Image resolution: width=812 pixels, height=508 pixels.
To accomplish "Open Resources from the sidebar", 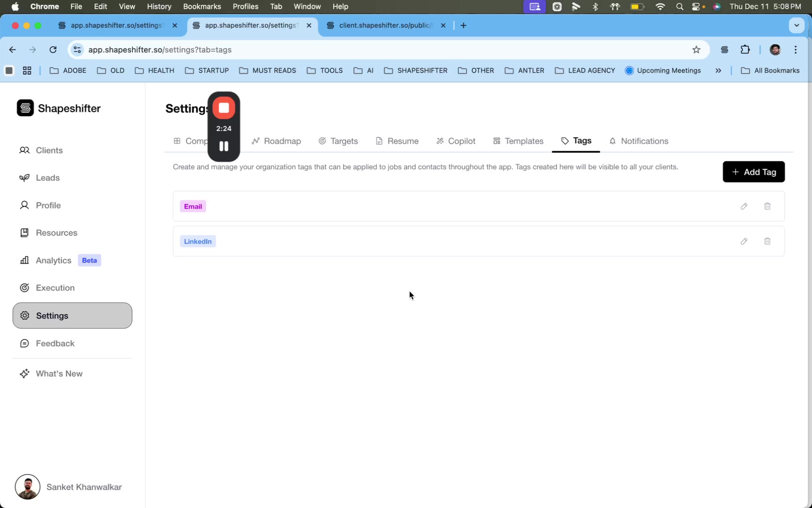I will tap(56, 232).
